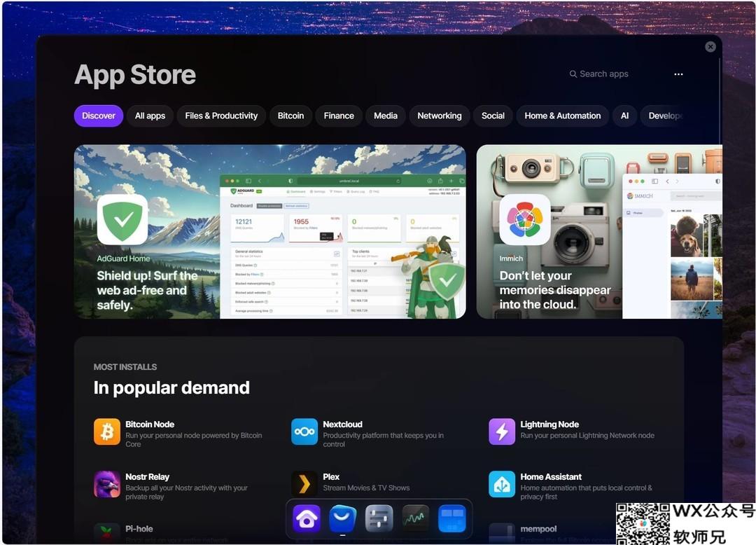Open the App Store bag dock icon
Image resolution: width=756 pixels, height=545 pixels.
(343, 519)
